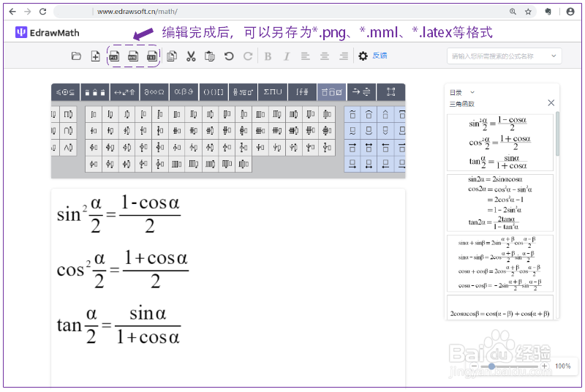
Task: Insert the big product with limits template
Action: pos(68,114)
